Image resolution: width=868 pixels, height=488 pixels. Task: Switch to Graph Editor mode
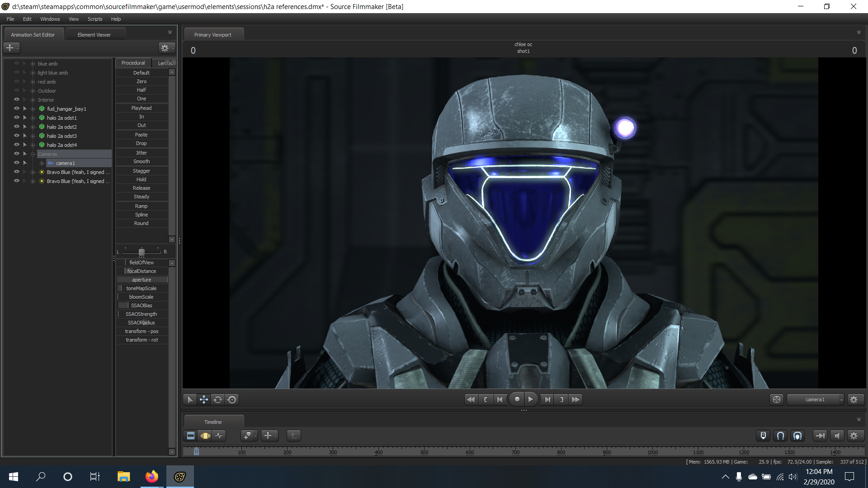pos(219,436)
